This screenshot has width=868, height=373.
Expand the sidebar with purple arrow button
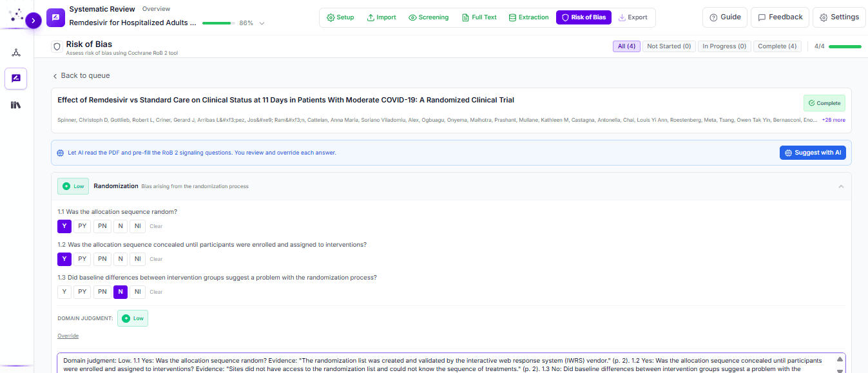point(34,21)
